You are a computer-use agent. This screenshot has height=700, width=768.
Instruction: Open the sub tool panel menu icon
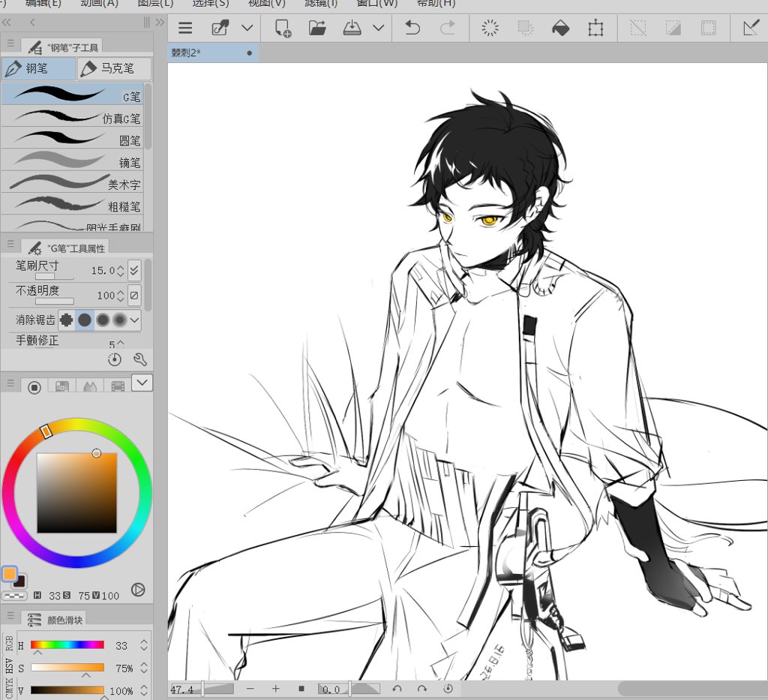[x=10, y=43]
